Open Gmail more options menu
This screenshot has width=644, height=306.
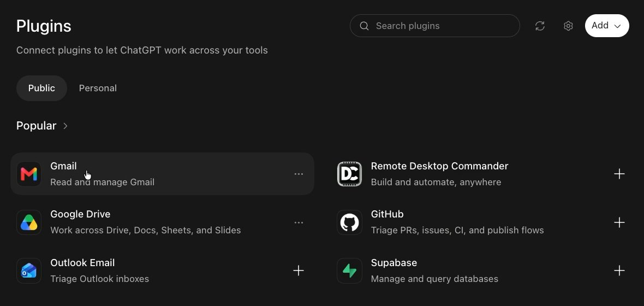click(x=299, y=174)
